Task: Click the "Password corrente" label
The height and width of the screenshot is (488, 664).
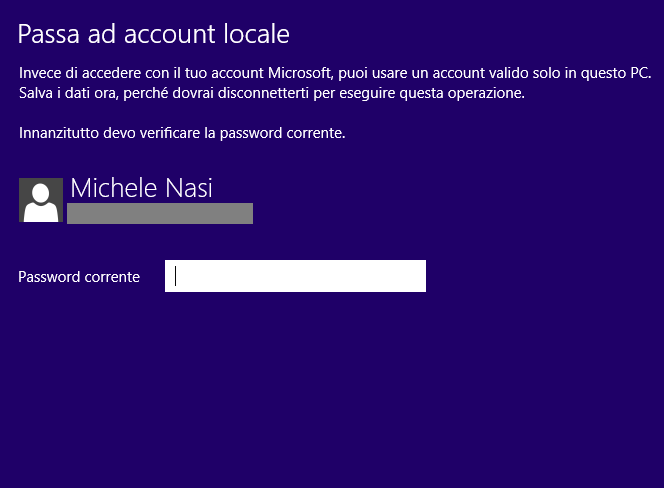Action: point(79,277)
